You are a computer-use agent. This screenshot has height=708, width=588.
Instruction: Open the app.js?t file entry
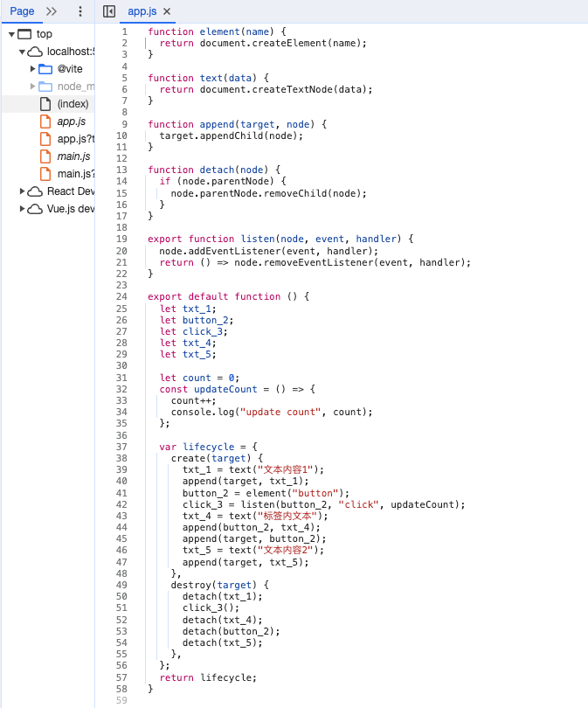click(x=75, y=139)
